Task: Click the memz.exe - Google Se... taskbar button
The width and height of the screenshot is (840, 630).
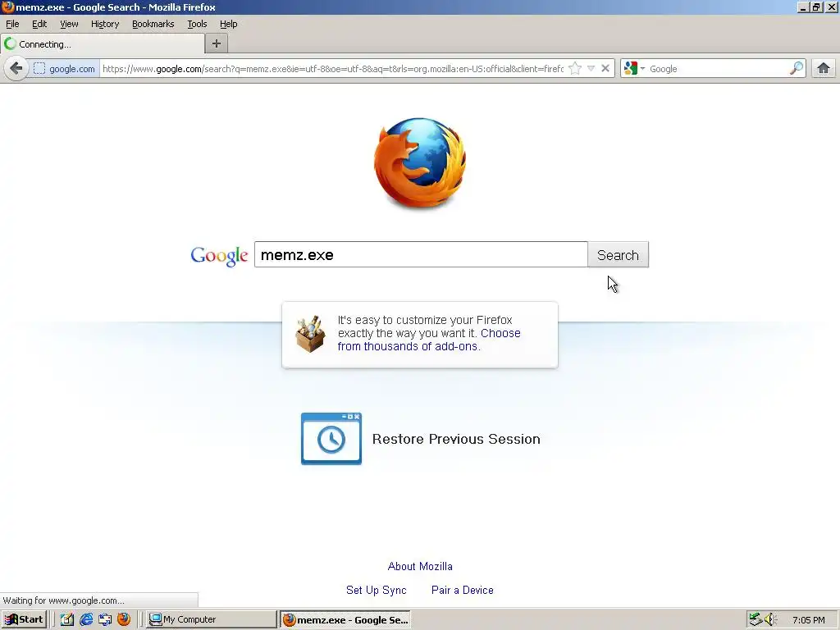Action: [345, 620]
